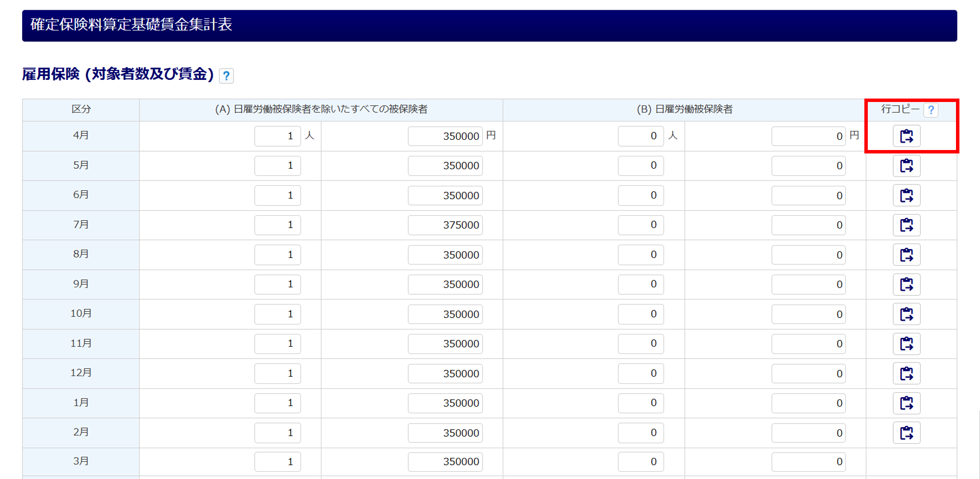Focus 7月 insured count field (A)
The image size is (980, 479).
click(x=277, y=225)
